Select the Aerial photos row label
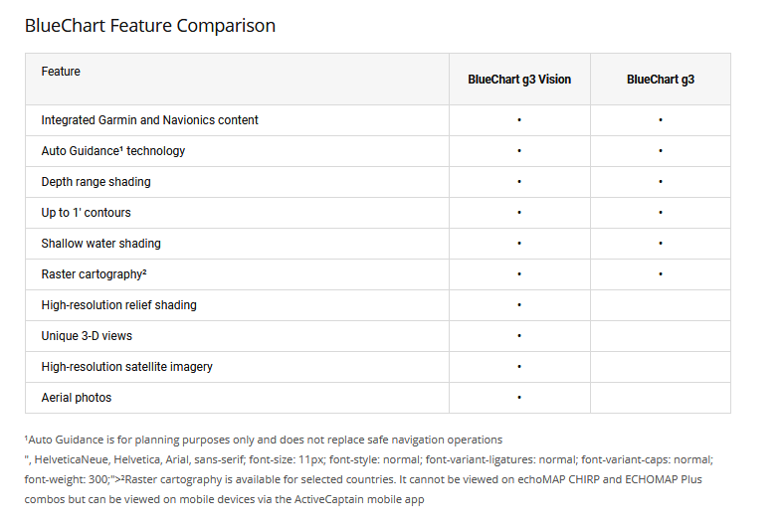Image resolution: width=783 pixels, height=532 pixels. pyautogui.click(x=76, y=398)
